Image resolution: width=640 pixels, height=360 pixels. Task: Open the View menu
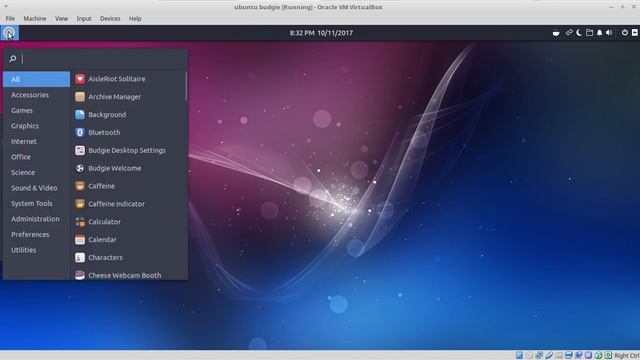pyautogui.click(x=62, y=18)
